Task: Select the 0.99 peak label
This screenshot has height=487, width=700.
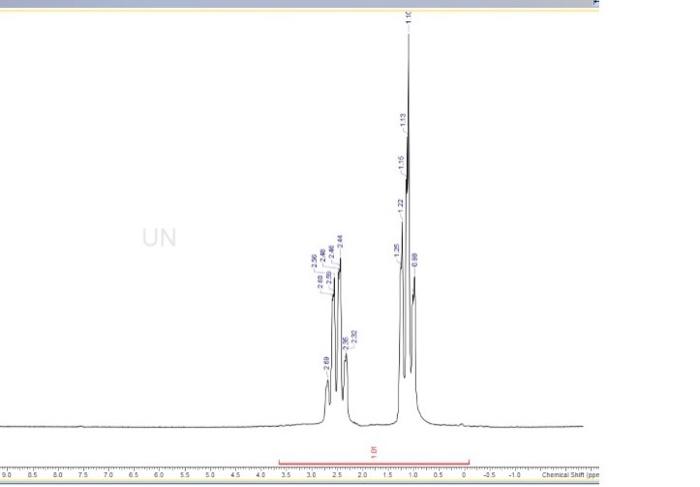Action: (x=414, y=260)
